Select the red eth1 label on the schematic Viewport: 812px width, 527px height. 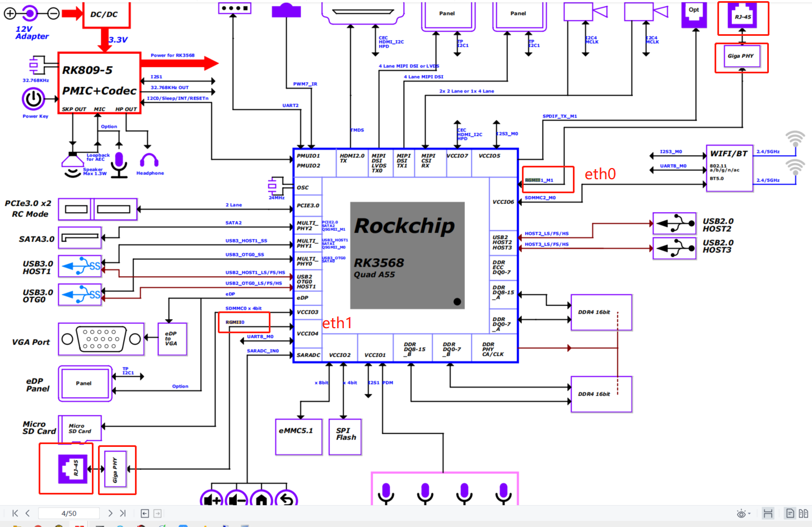[x=337, y=323]
